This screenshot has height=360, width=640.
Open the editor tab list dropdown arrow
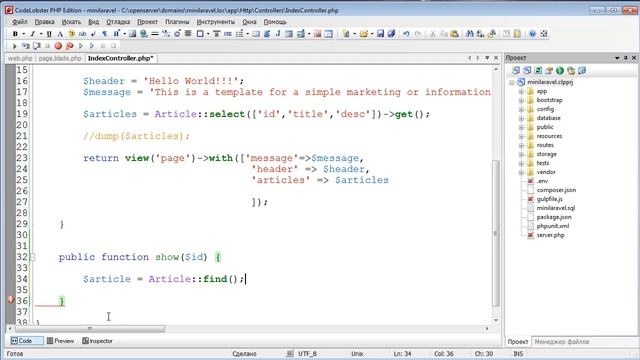pos(487,58)
